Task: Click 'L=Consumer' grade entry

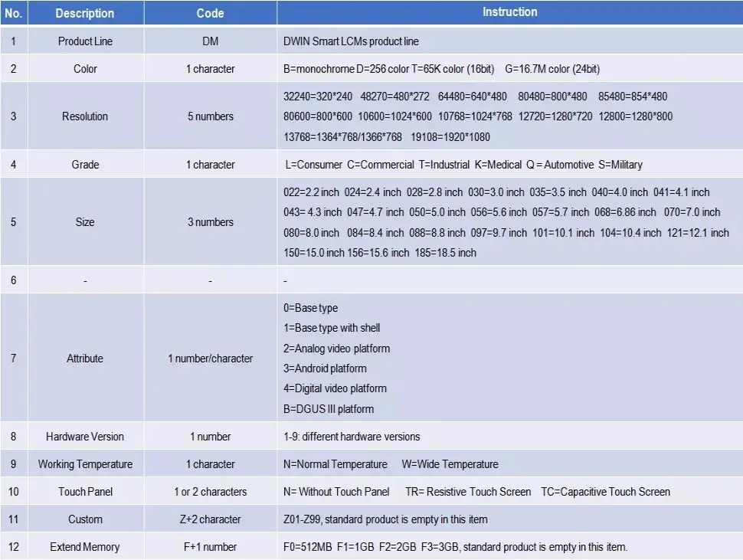Action: coord(314,165)
